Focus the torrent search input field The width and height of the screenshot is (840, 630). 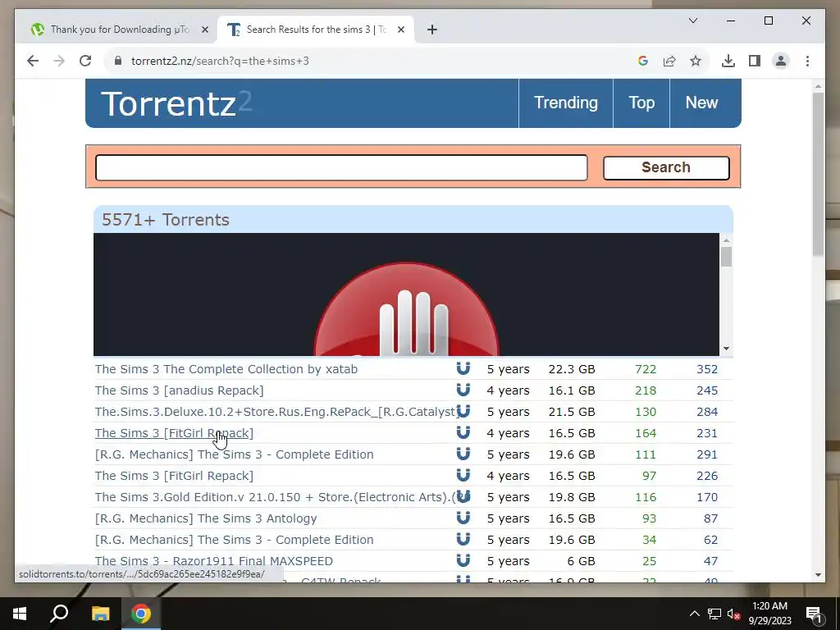[341, 167]
